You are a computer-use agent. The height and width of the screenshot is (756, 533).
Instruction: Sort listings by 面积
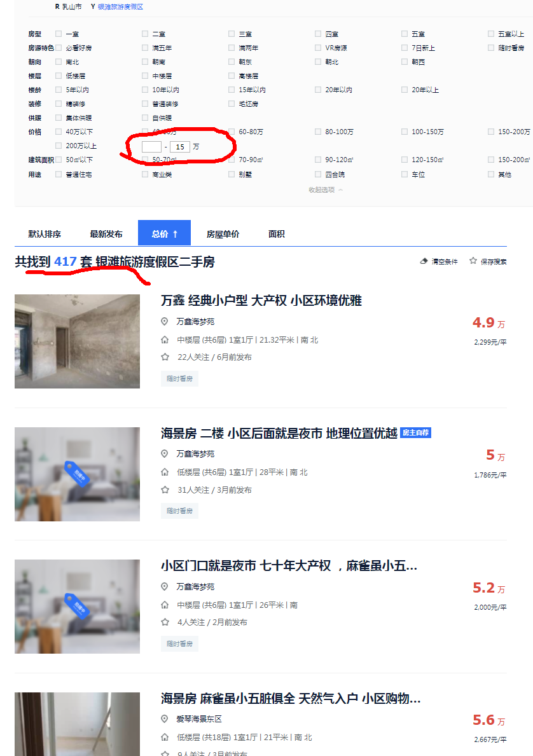(x=277, y=234)
